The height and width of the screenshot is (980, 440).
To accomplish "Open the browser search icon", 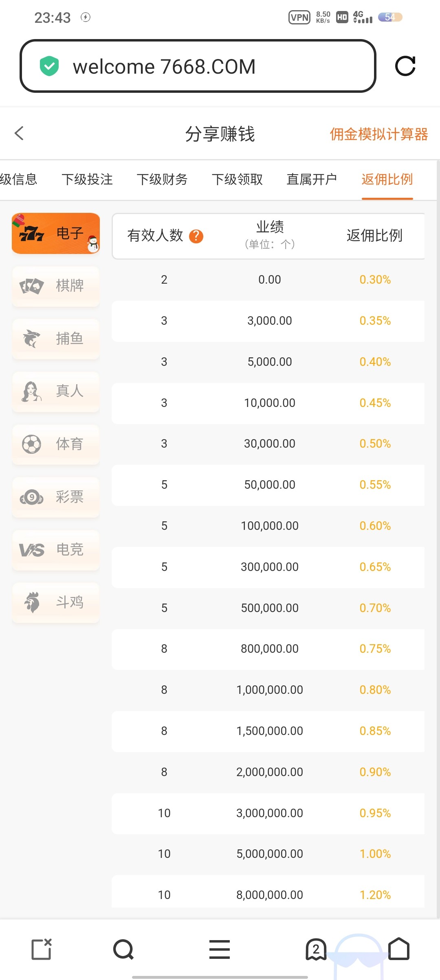I will 123,949.
